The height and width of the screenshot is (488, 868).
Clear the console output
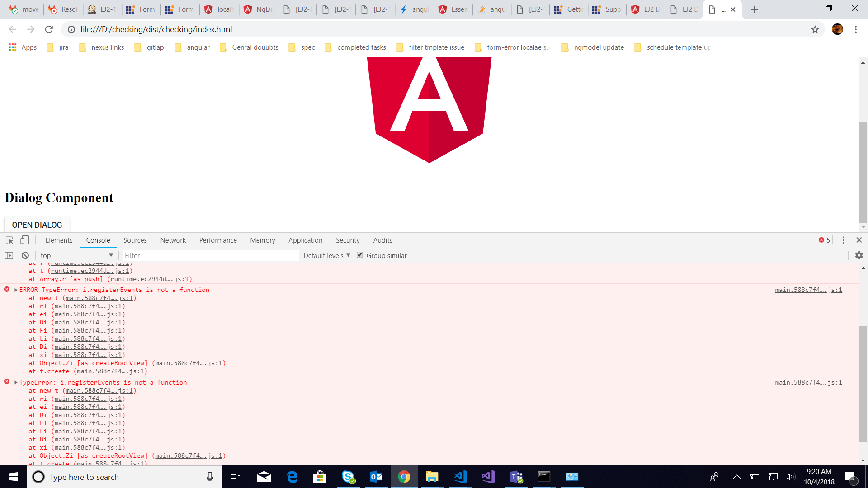click(x=25, y=255)
